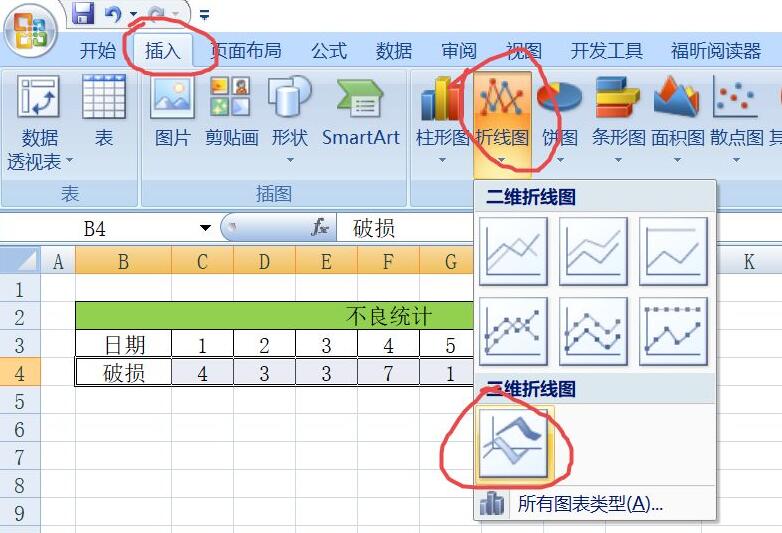Choose stacked line with markers chart
This screenshot has width=782, height=533.
point(593,332)
